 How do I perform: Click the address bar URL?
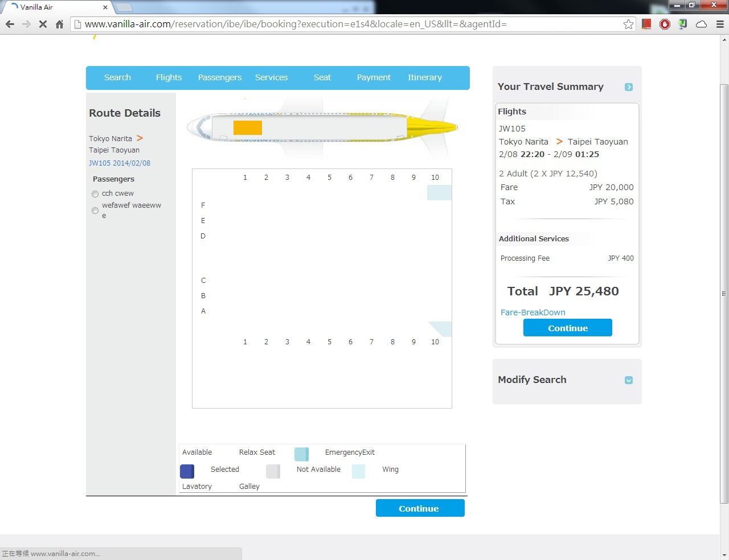coord(296,24)
